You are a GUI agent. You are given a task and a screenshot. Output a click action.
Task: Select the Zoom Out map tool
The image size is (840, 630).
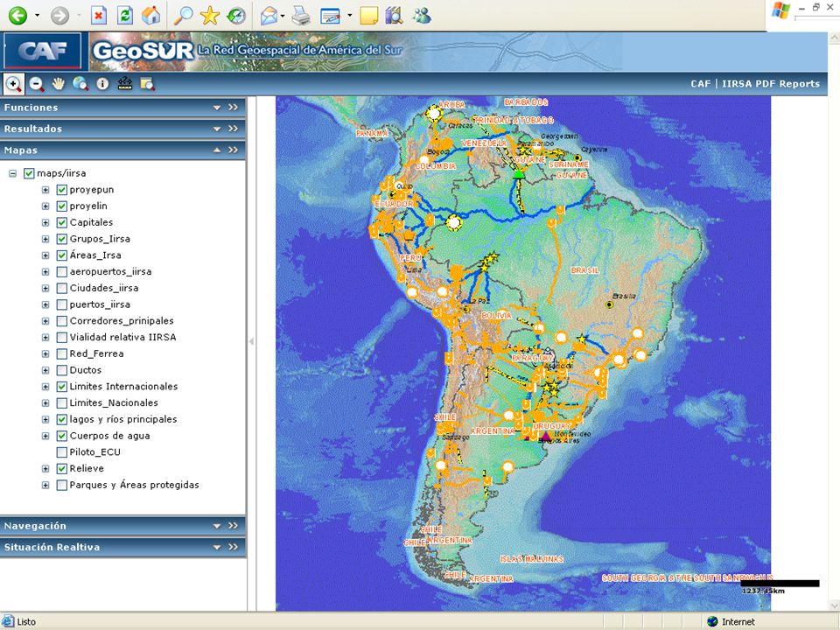click(x=37, y=84)
